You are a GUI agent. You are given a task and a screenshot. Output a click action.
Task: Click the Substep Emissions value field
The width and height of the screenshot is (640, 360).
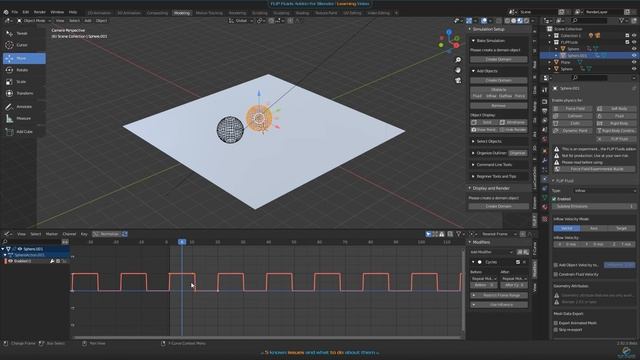[594, 207]
